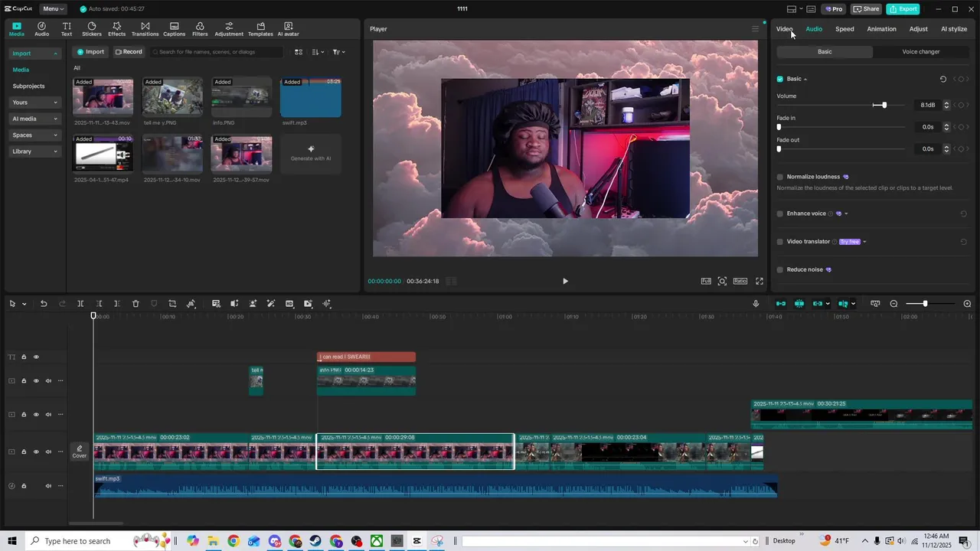Switch to the Adjust tab
Viewport: 980px width, 551px height.
click(918, 29)
